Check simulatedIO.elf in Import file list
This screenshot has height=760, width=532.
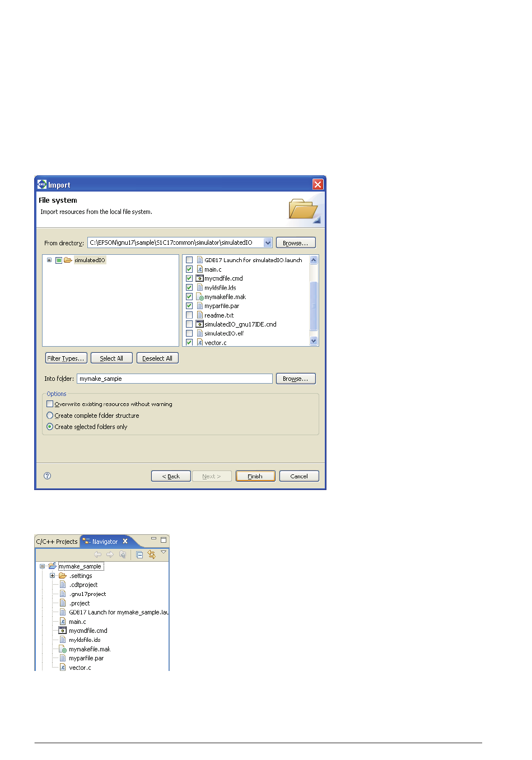189,333
